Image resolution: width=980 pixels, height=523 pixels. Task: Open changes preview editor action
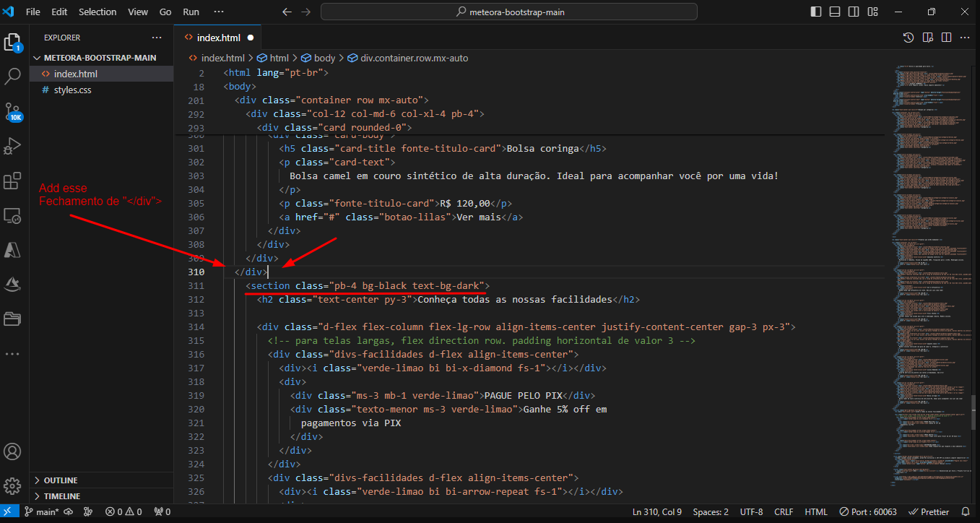pos(927,38)
